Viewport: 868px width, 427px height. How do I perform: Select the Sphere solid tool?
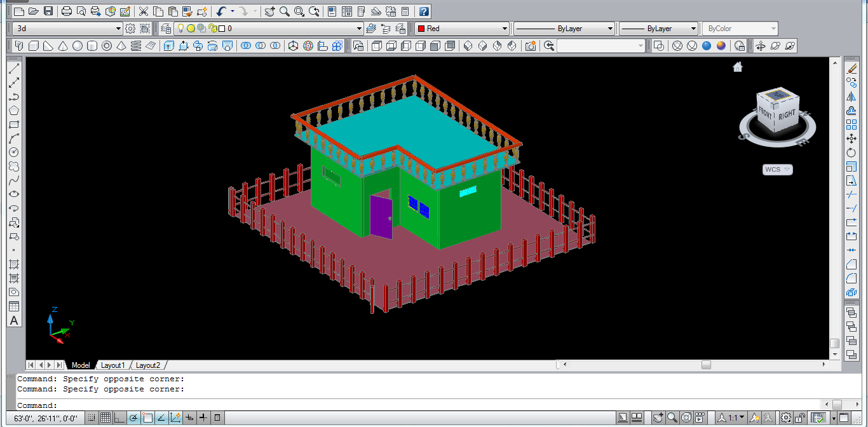coord(78,46)
